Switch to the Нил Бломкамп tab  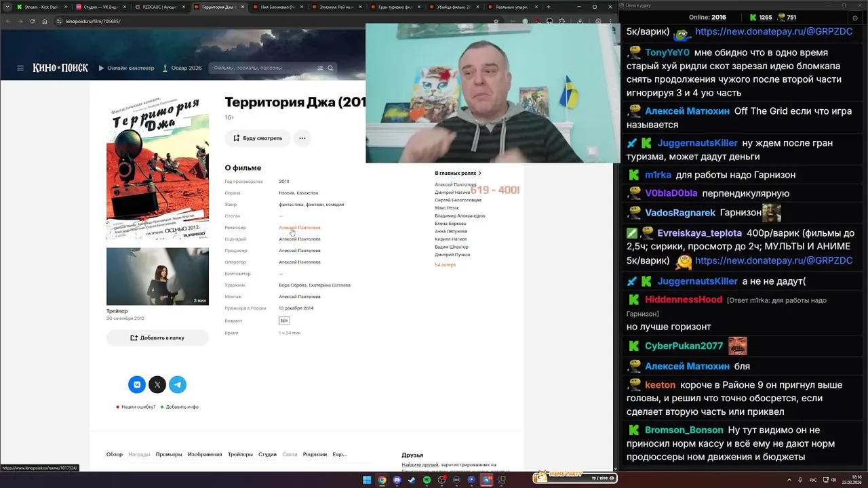[277, 7]
